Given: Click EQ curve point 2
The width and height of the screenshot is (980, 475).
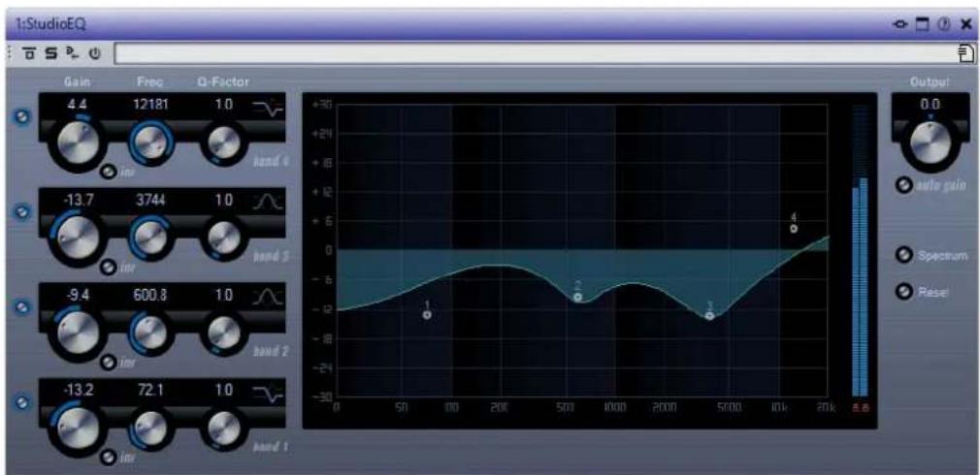Looking at the screenshot, I should (578, 297).
